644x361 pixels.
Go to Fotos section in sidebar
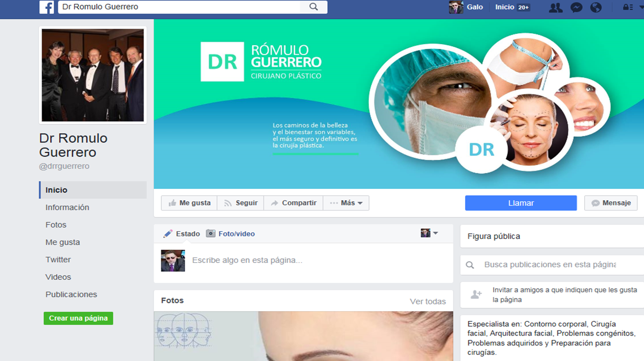pos(56,225)
